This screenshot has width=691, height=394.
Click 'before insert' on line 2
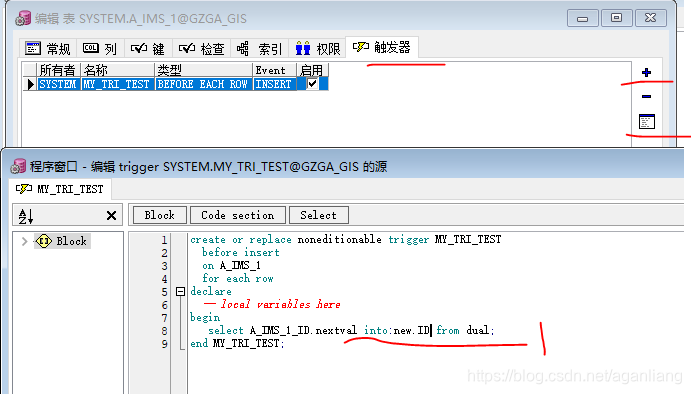click(x=241, y=253)
